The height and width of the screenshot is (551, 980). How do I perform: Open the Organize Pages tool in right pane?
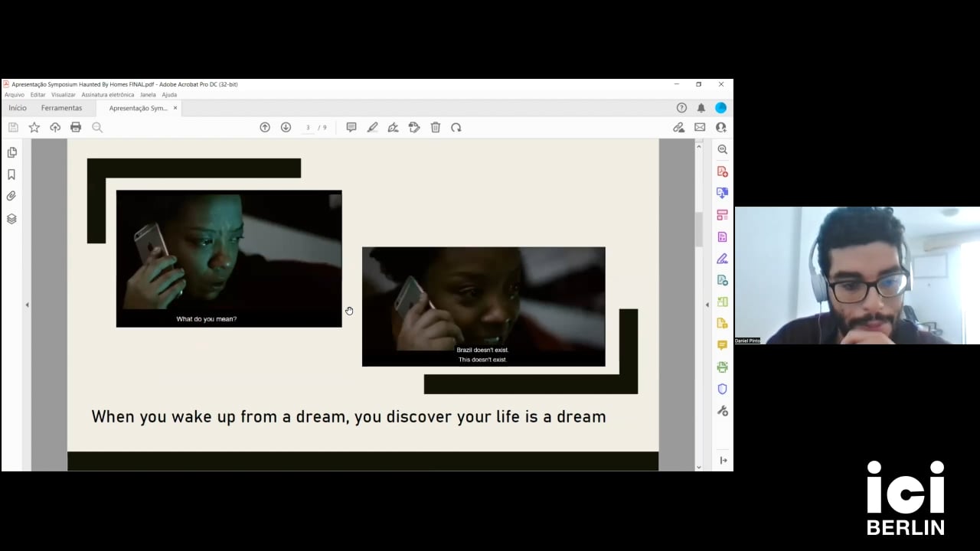click(722, 215)
